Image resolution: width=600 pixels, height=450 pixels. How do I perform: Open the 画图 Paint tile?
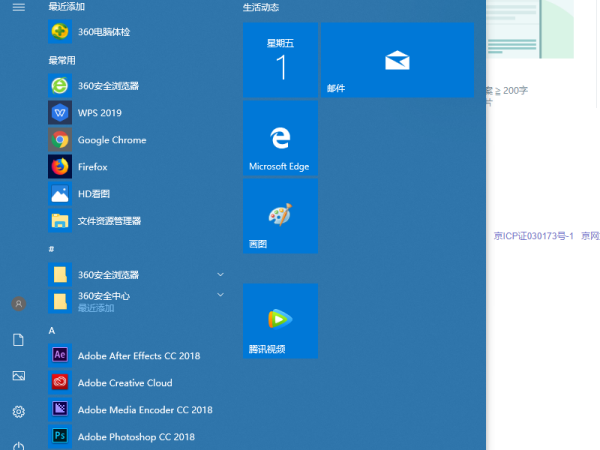coord(280,216)
